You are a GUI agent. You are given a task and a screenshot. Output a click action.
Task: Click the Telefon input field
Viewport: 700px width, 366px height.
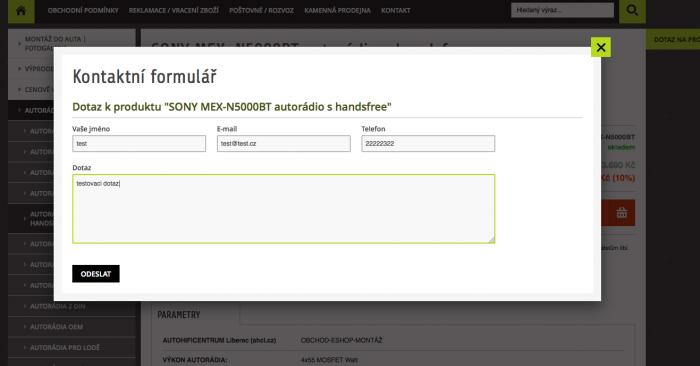428,144
